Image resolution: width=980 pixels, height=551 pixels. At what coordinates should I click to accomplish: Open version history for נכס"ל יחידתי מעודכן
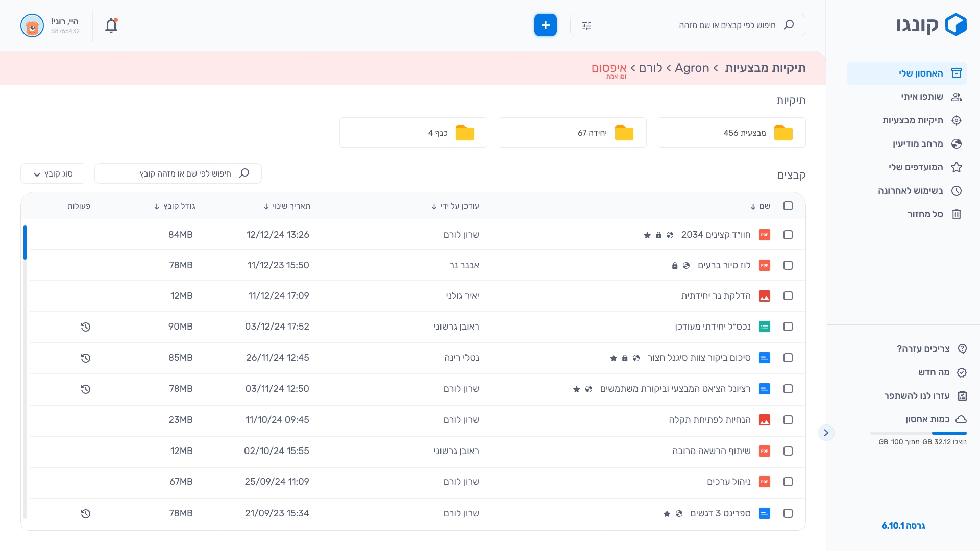point(86,327)
